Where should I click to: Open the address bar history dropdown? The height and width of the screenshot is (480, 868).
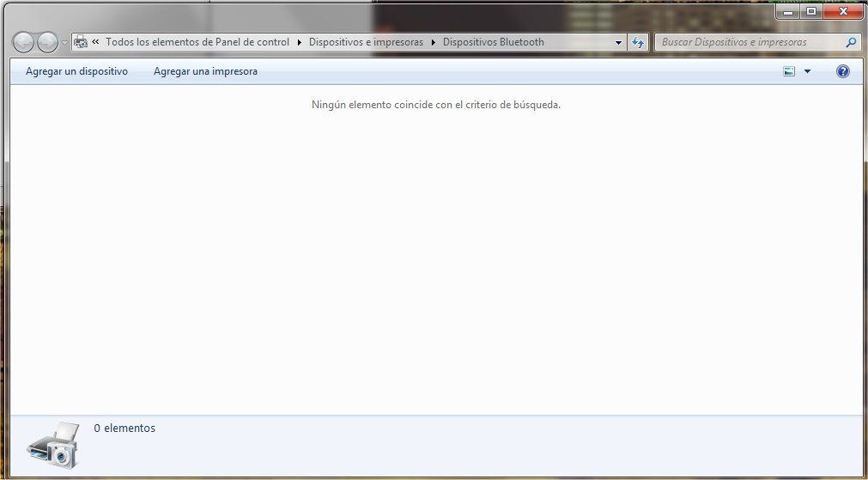click(619, 42)
